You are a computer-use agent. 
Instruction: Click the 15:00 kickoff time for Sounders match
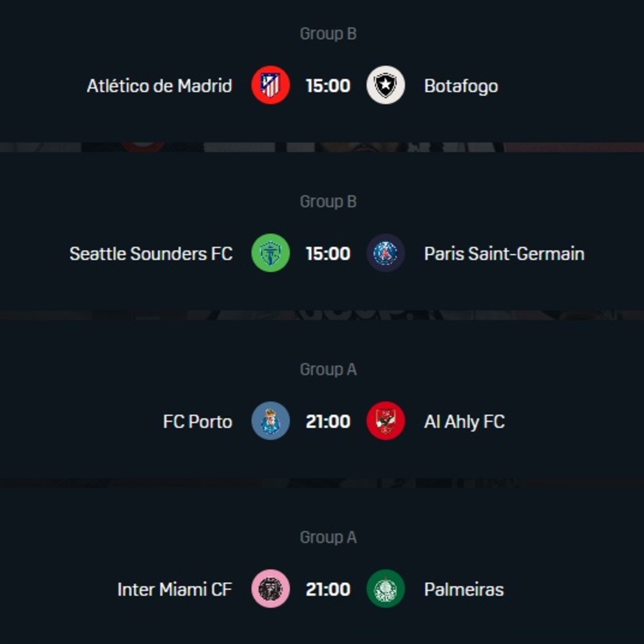[328, 254]
